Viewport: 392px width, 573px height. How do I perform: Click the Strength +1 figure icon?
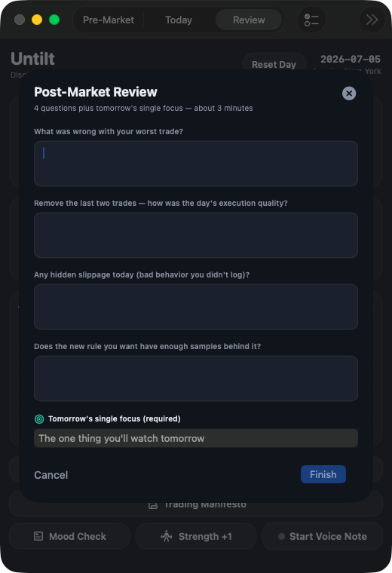click(x=167, y=536)
